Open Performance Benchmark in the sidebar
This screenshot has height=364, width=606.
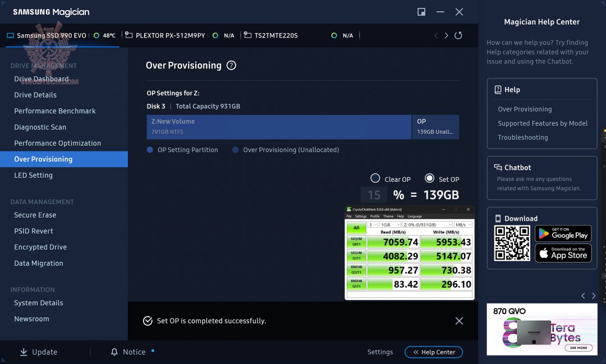(x=54, y=110)
